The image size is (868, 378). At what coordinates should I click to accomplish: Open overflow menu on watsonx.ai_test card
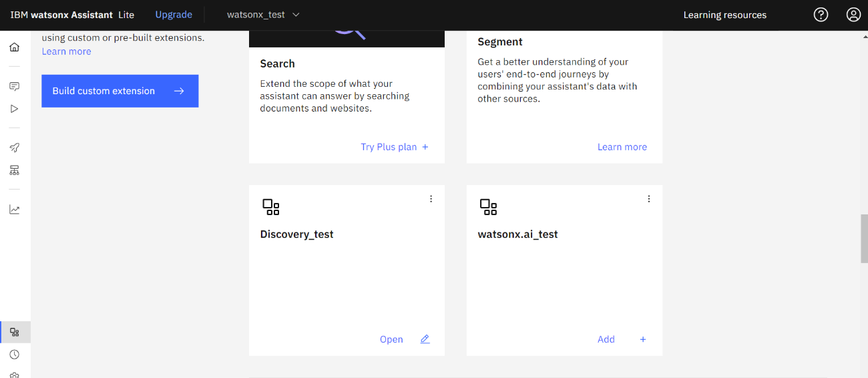tap(648, 199)
